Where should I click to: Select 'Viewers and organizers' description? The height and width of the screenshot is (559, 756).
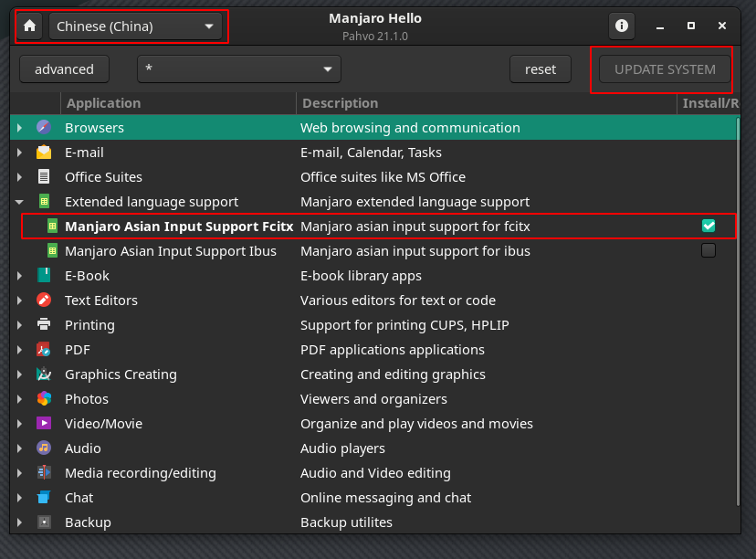(373, 399)
